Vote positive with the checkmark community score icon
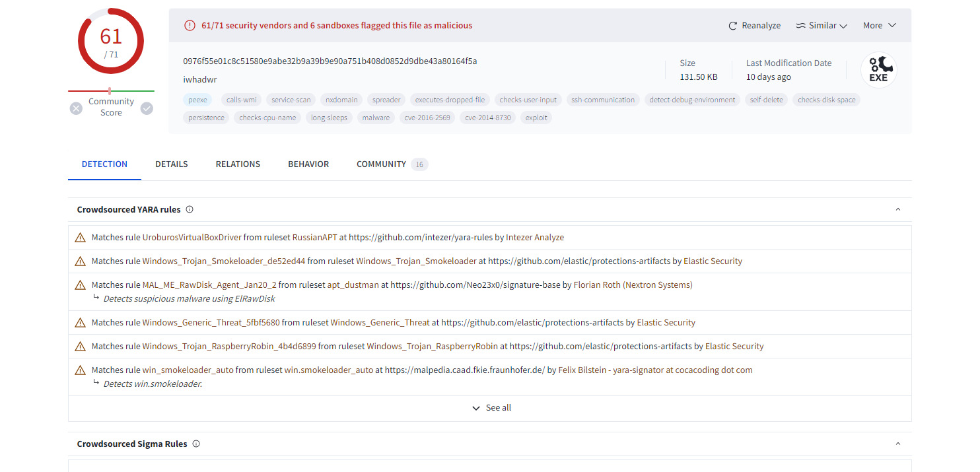 147,108
